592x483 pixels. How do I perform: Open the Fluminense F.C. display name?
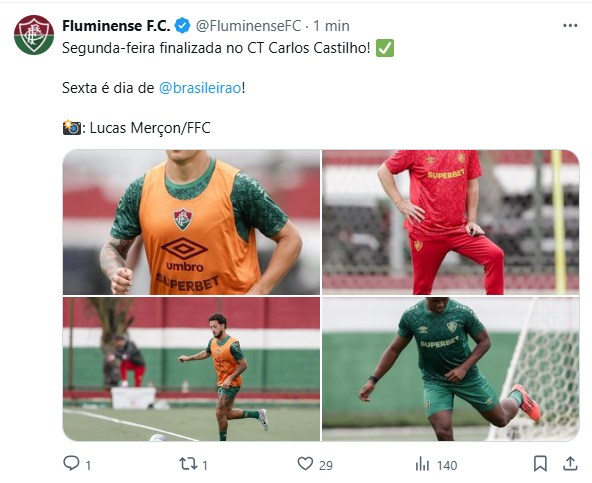pyautogui.click(x=116, y=26)
